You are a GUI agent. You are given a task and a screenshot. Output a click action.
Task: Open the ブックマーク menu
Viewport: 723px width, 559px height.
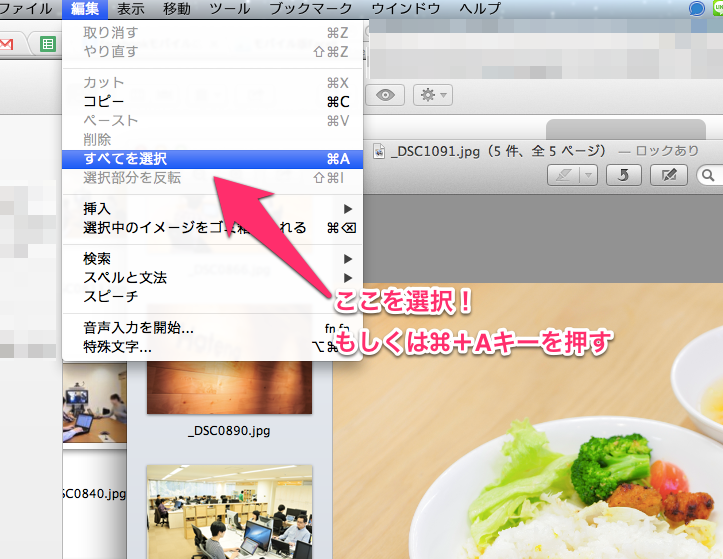pos(311,8)
